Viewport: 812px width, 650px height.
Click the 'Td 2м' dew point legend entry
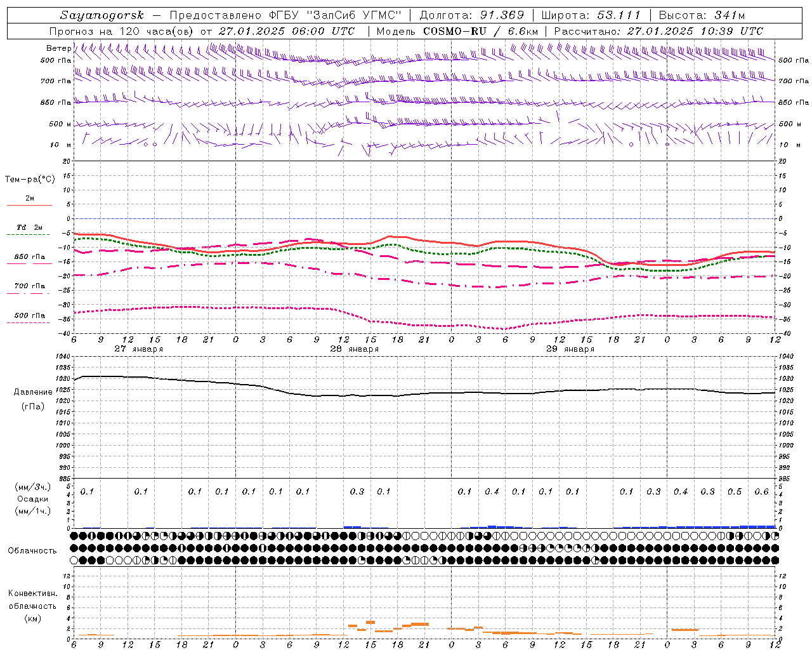pyautogui.click(x=29, y=227)
